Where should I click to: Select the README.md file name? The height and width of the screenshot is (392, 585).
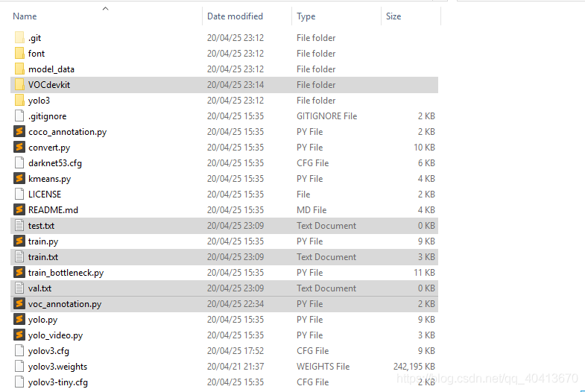pyautogui.click(x=53, y=210)
